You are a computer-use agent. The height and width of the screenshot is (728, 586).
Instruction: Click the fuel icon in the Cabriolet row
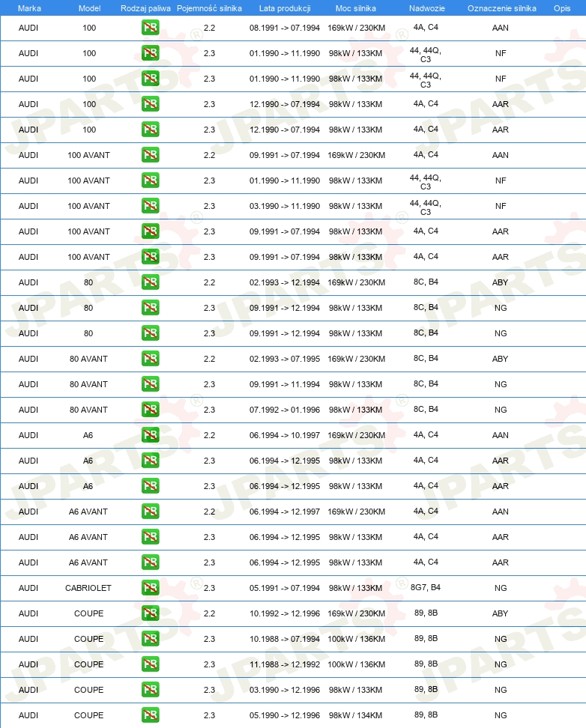coord(150,588)
